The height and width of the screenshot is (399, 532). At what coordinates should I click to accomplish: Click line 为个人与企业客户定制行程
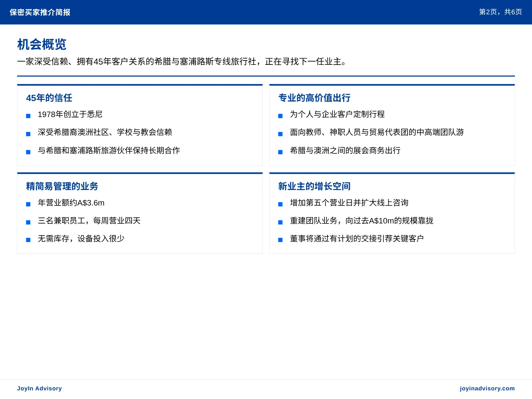tap(337, 114)
